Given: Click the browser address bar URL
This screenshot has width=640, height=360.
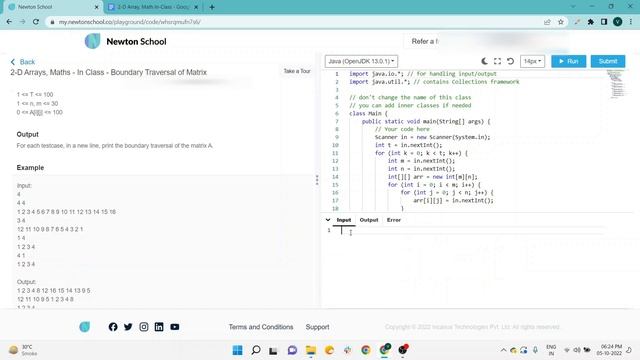Looking at the screenshot, I should point(130,22).
